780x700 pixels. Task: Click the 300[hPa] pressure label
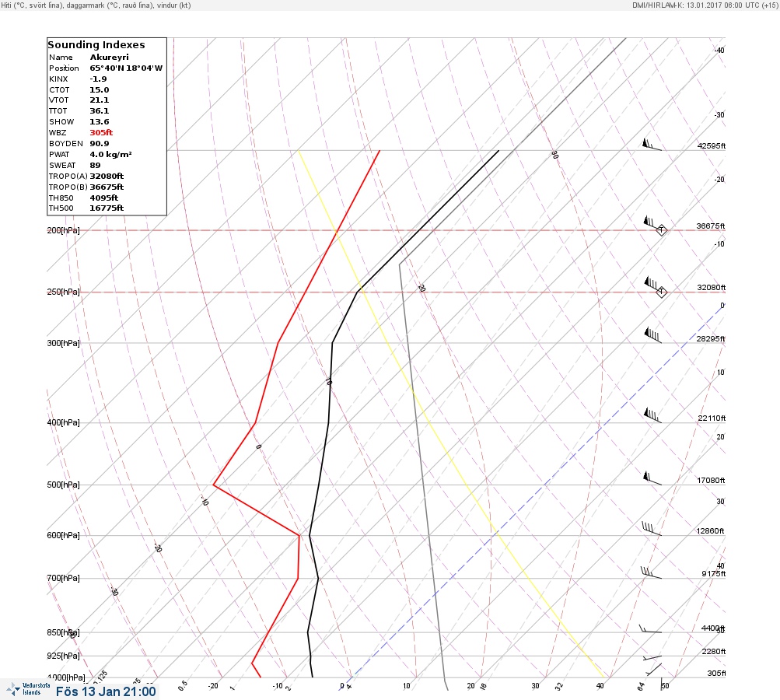pos(63,343)
